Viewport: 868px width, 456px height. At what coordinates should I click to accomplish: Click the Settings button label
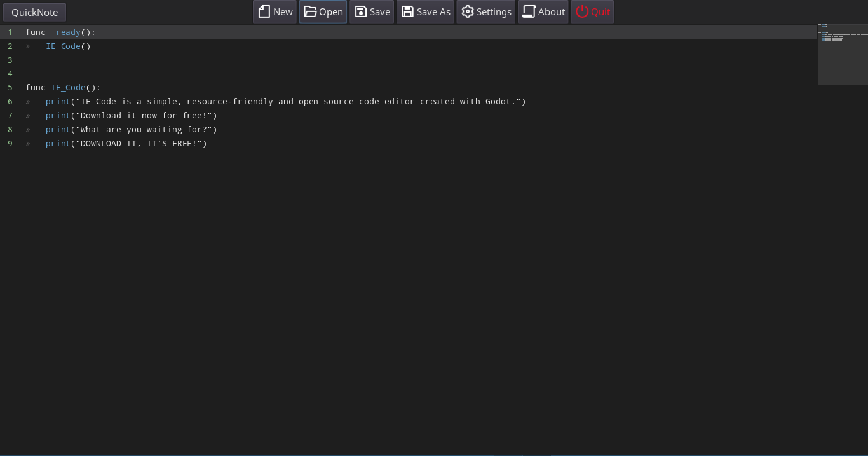tap(494, 11)
